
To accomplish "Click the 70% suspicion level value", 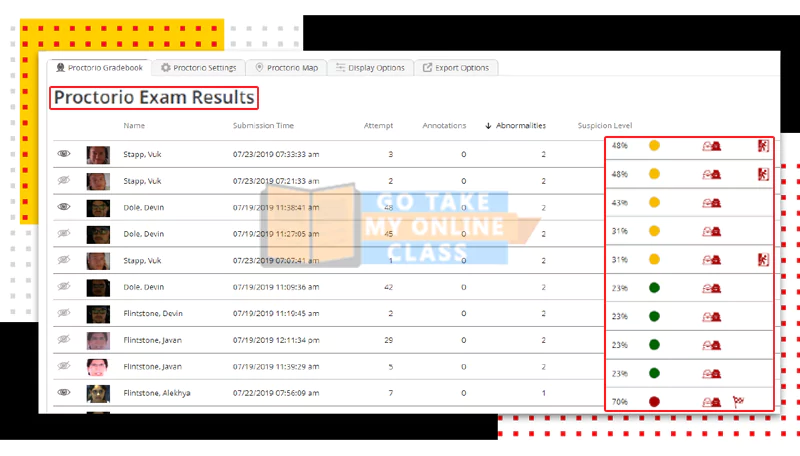I will (x=619, y=402).
